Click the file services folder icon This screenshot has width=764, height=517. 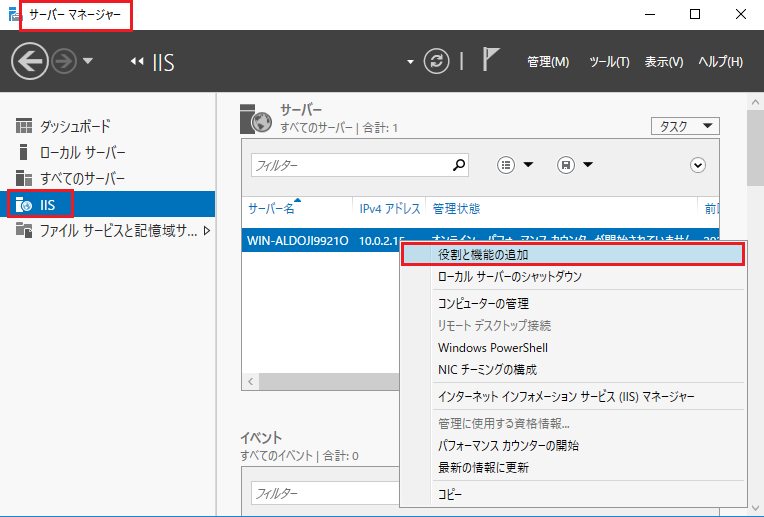pyautogui.click(x=23, y=230)
